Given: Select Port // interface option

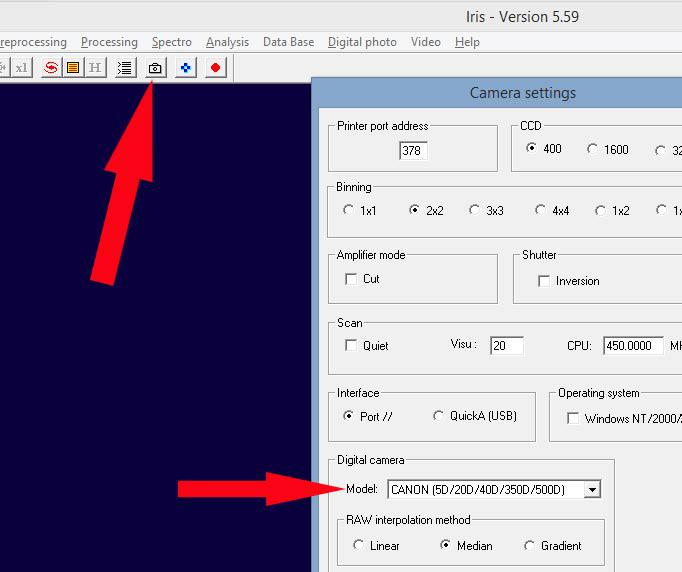Looking at the screenshot, I should click(x=348, y=416).
